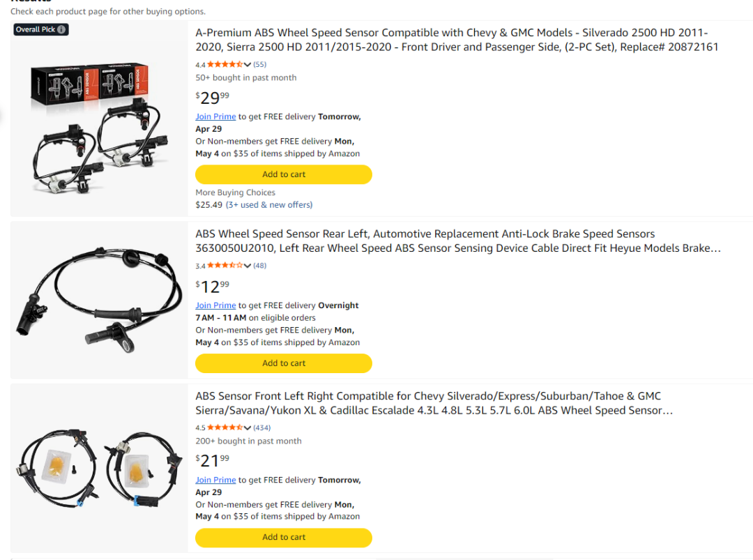
Task: Click the rear left sensor product image
Action: point(98,301)
